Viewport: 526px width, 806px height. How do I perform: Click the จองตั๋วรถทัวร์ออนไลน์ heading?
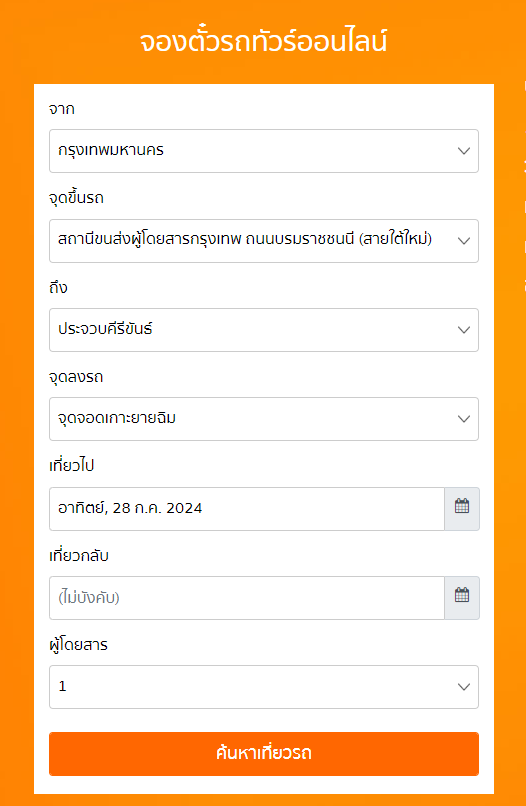click(x=263, y=42)
